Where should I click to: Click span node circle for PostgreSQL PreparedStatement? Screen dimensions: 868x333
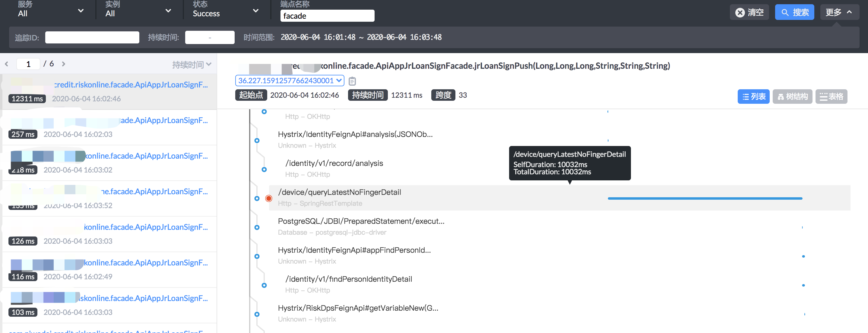[257, 227]
